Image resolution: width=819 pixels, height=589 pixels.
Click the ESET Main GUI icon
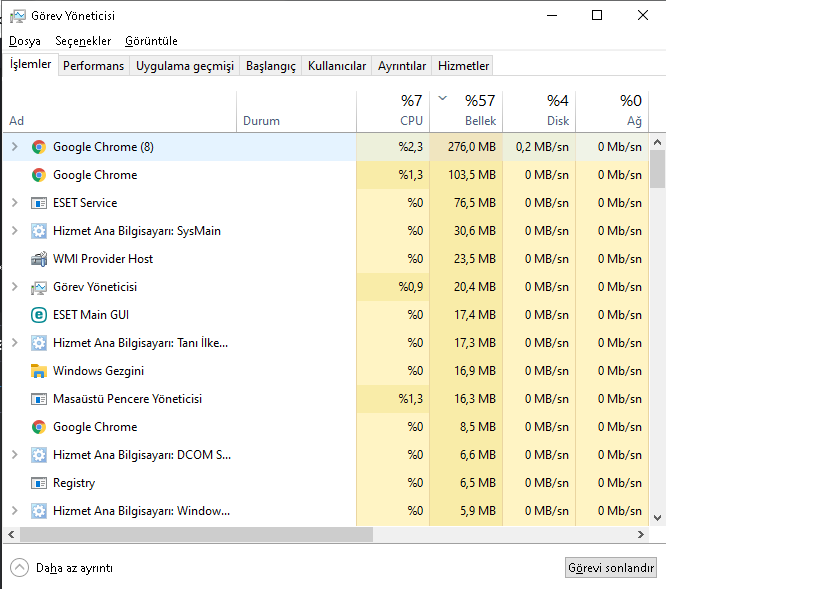[39, 315]
